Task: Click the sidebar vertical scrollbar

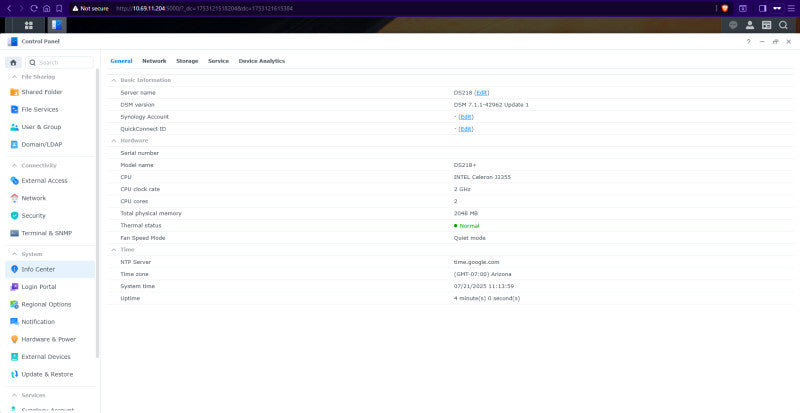Action: 97,213
